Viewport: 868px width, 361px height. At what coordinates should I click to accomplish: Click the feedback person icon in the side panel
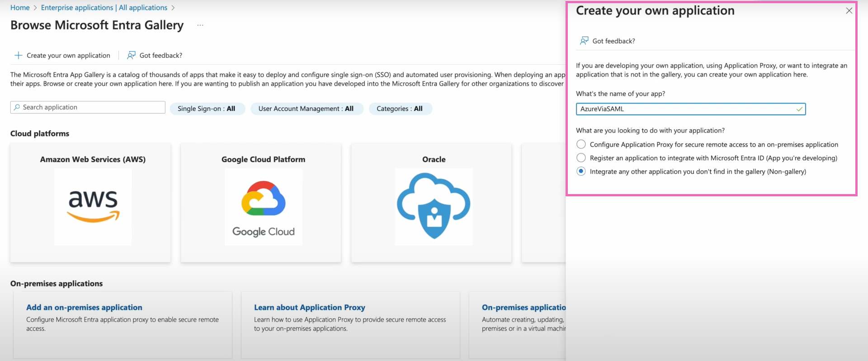[584, 41]
